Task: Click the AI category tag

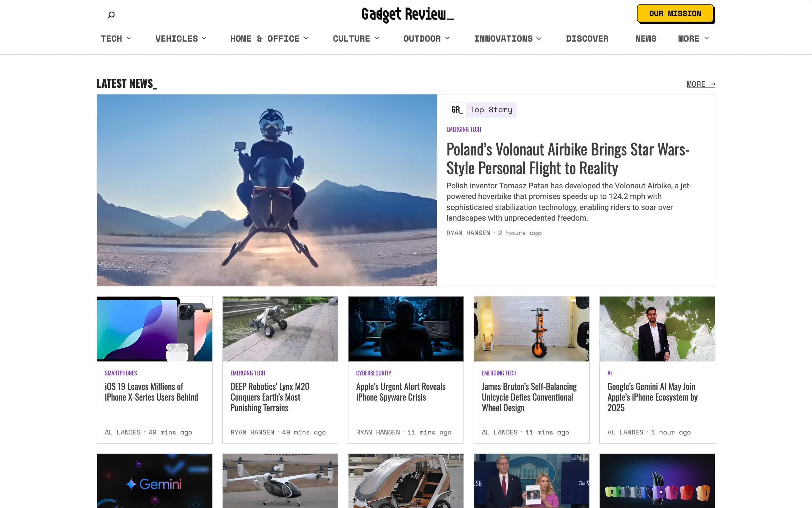Action: coord(609,373)
